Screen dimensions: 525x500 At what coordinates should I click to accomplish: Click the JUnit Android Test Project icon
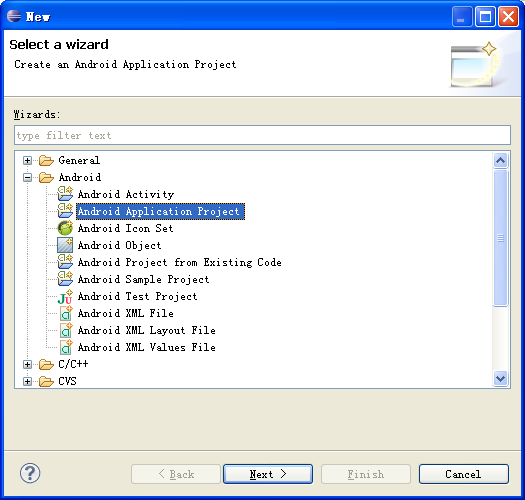coord(65,297)
